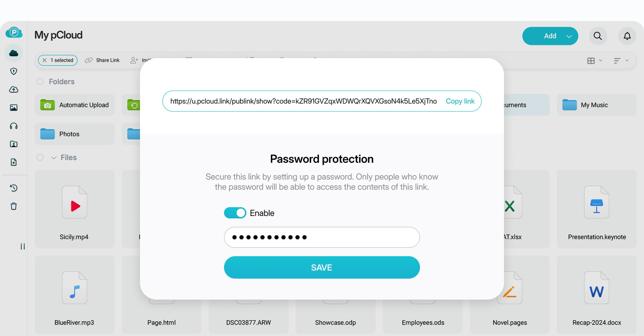Open Rewind from the sidebar
The width and height of the screenshot is (644, 336).
point(14,188)
